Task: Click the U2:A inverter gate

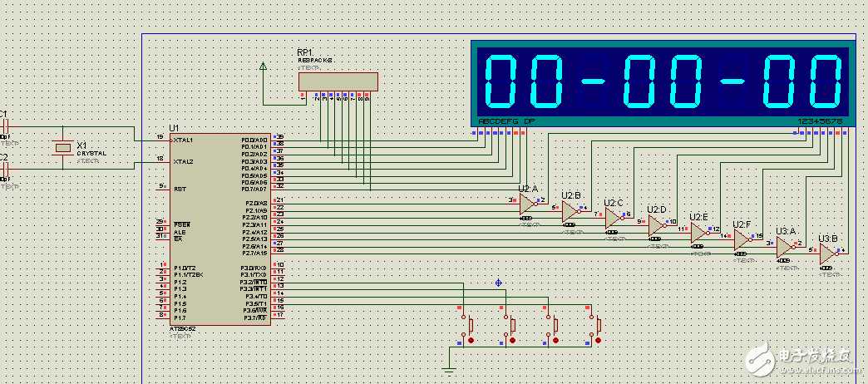Action: 528,205
